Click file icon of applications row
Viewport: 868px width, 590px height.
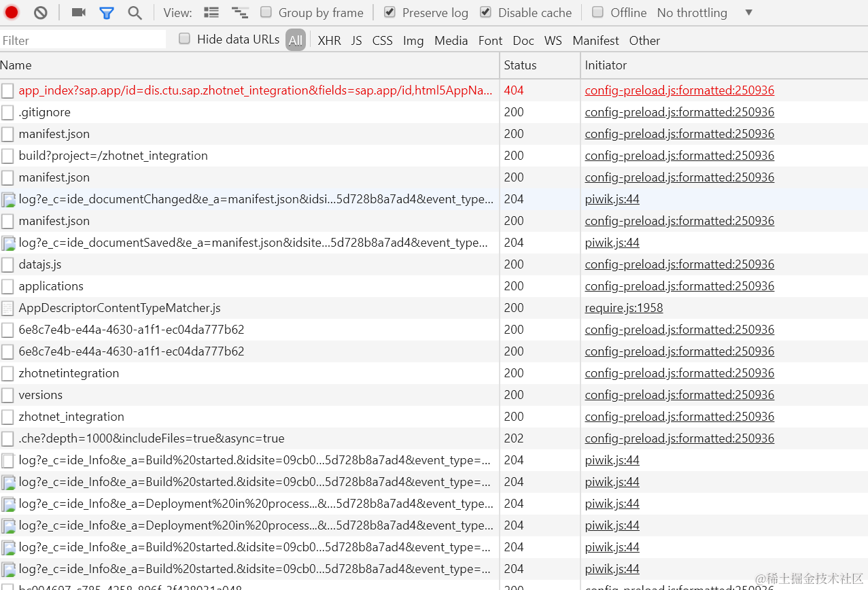[7, 286]
